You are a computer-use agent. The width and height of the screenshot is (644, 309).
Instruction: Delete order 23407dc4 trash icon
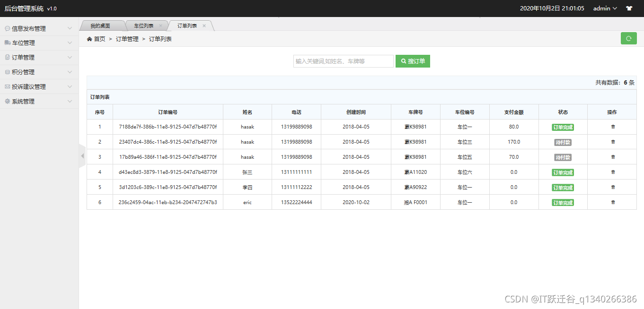[613, 142]
